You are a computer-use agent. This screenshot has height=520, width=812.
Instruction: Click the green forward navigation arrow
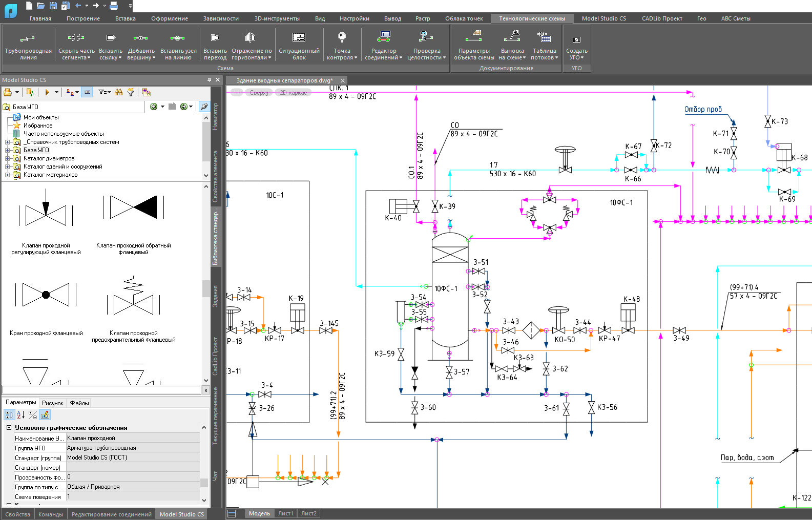183,107
